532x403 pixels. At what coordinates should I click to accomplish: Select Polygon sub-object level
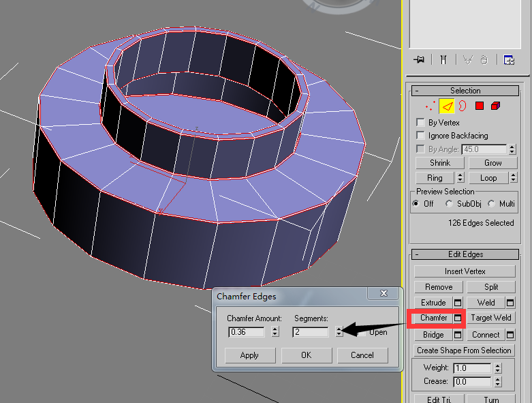(x=480, y=106)
